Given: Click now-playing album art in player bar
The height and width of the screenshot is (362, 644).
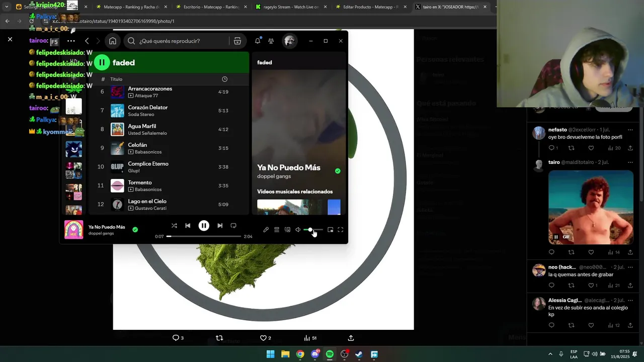Looking at the screenshot, I should pyautogui.click(x=74, y=230).
